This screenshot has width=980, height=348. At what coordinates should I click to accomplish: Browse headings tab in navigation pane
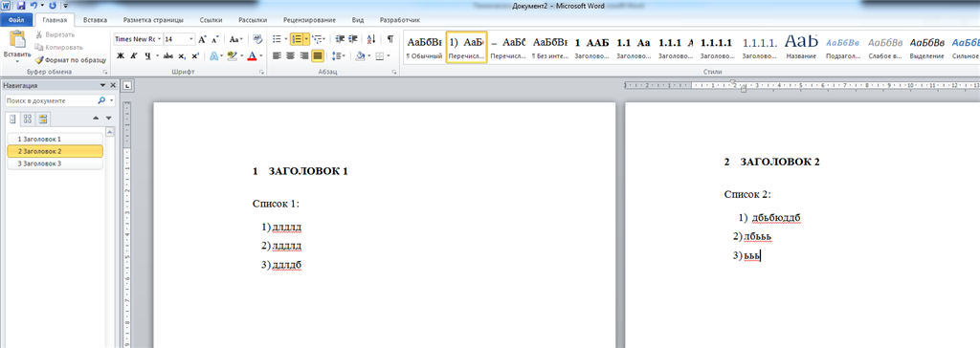click(13, 119)
